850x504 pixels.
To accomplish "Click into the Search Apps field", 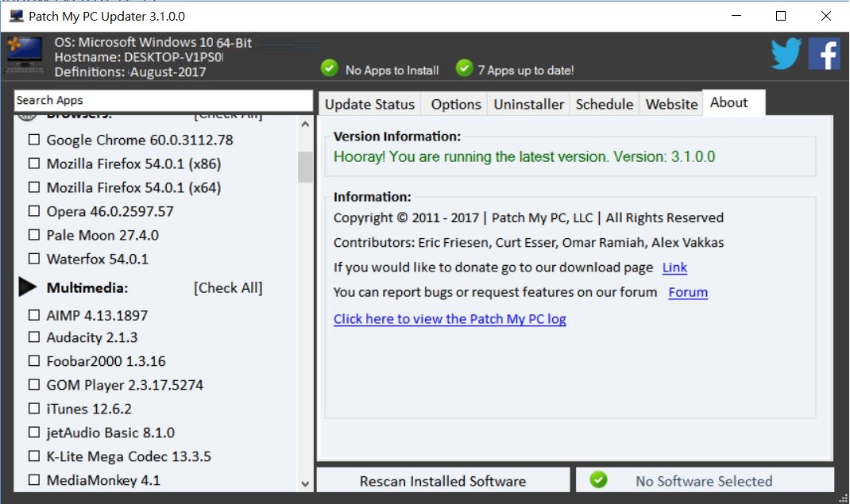I will (163, 101).
